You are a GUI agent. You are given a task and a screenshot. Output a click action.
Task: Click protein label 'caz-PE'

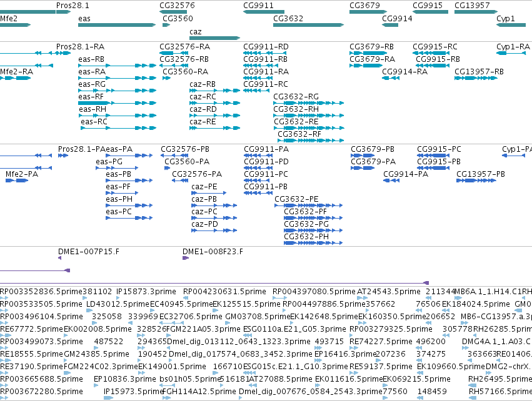pyautogui.click(x=204, y=187)
